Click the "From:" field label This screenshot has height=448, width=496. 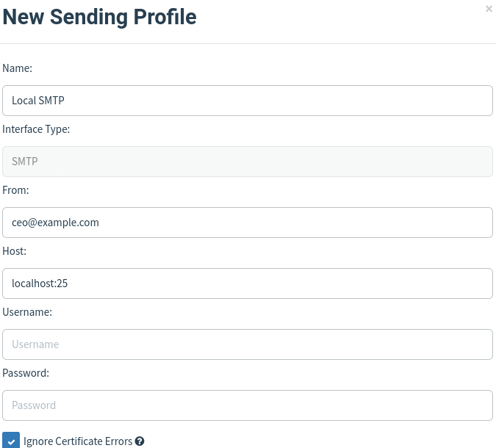pos(15,190)
